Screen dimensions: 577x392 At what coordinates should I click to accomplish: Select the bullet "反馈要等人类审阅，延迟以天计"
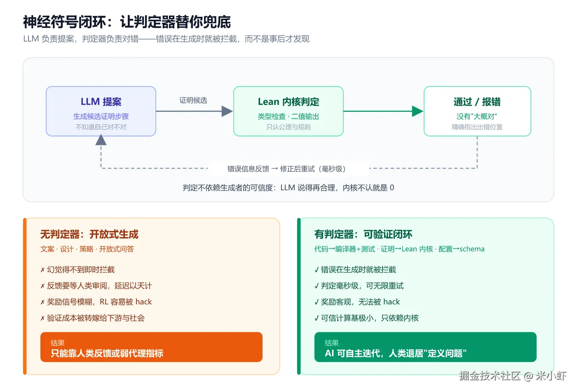96,286
